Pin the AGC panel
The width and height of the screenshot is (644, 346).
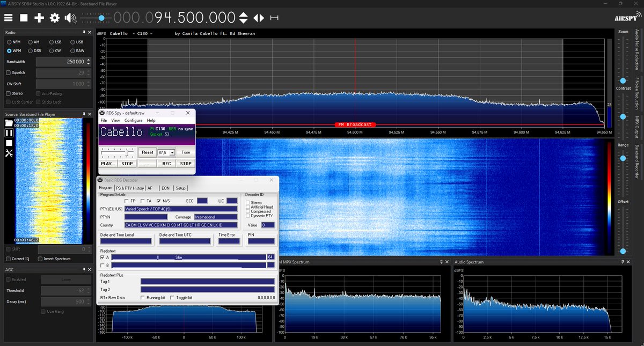pos(84,270)
